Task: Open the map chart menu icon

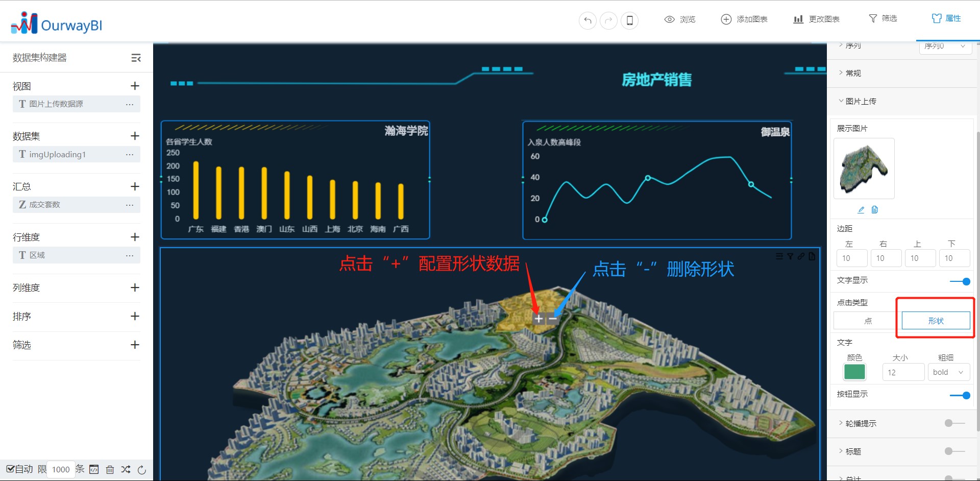Action: (x=779, y=256)
